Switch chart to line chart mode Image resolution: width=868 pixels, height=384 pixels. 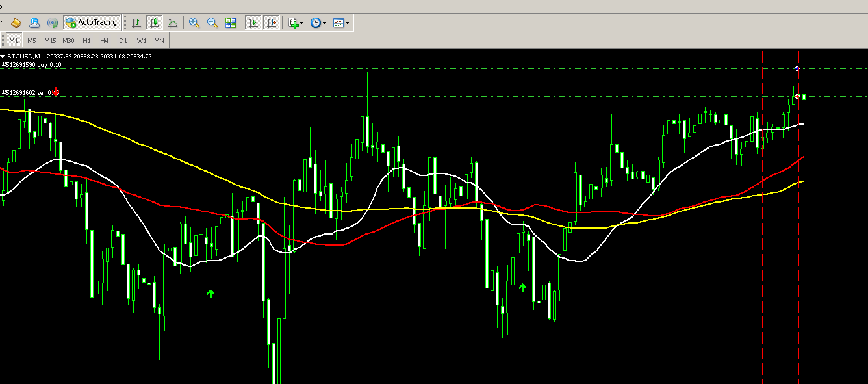tap(173, 23)
